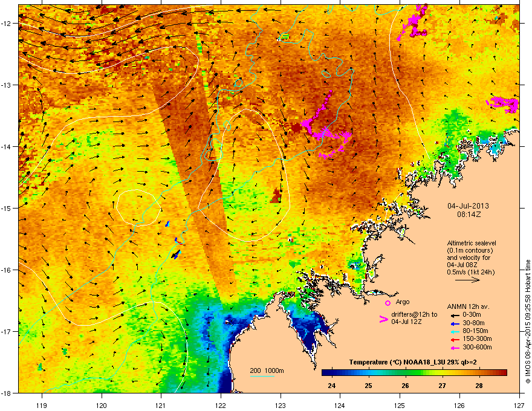
Task: Click the magenta 300-600m arrow legend symbol
Action: [455, 348]
